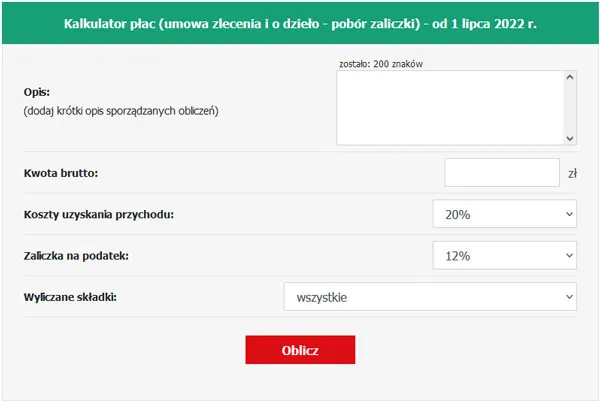Screen dimensions: 600x402
Task: Click the text area scroll down arrow
Action: (570, 139)
